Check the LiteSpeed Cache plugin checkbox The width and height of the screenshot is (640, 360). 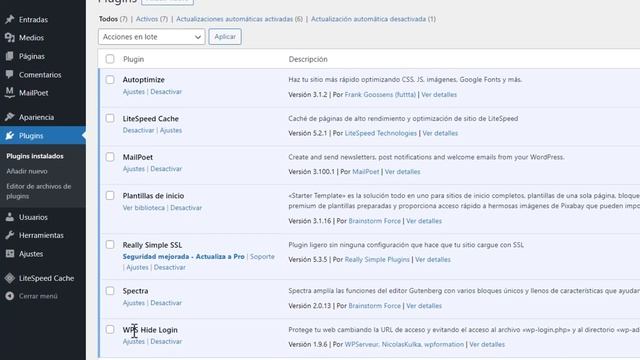pyautogui.click(x=110, y=118)
